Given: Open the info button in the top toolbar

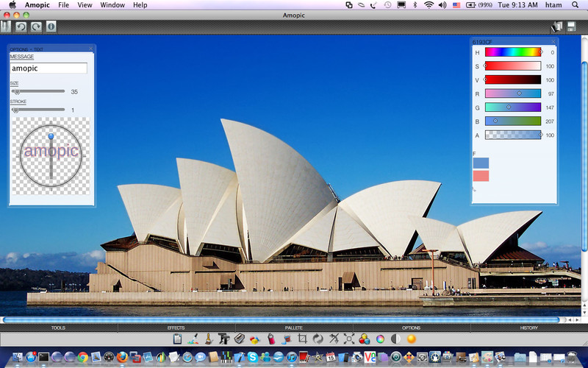Looking at the screenshot, I should pos(51,26).
